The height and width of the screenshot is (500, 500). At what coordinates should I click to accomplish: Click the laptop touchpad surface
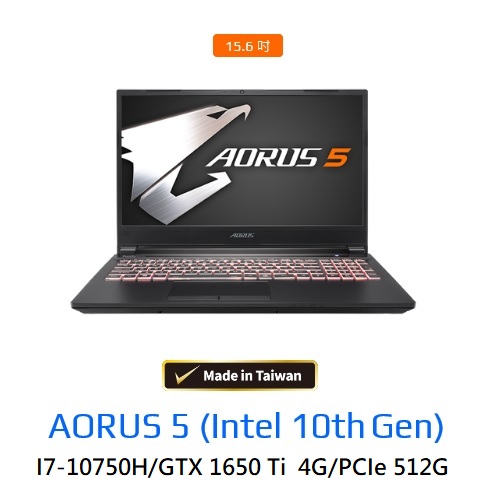[x=219, y=288]
